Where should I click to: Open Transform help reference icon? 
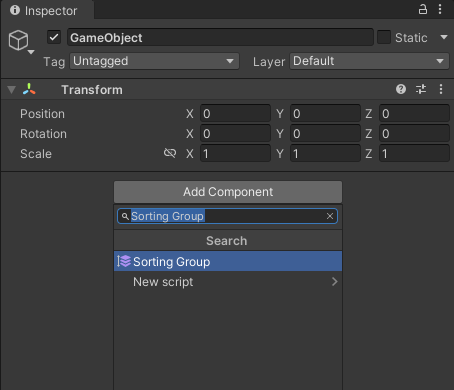coord(401,89)
